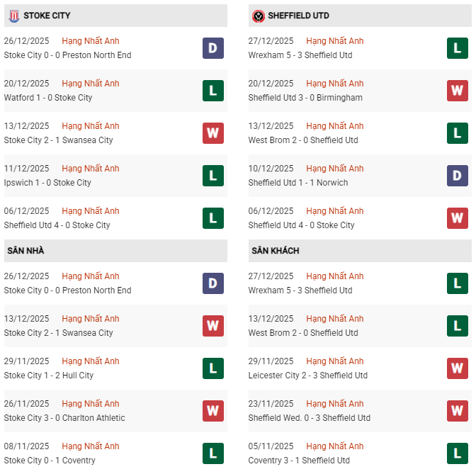The width and height of the screenshot is (476, 474).
Task: Open Hạng Nhất Anh link for West Brom 13/12 match
Action: pyautogui.click(x=335, y=126)
